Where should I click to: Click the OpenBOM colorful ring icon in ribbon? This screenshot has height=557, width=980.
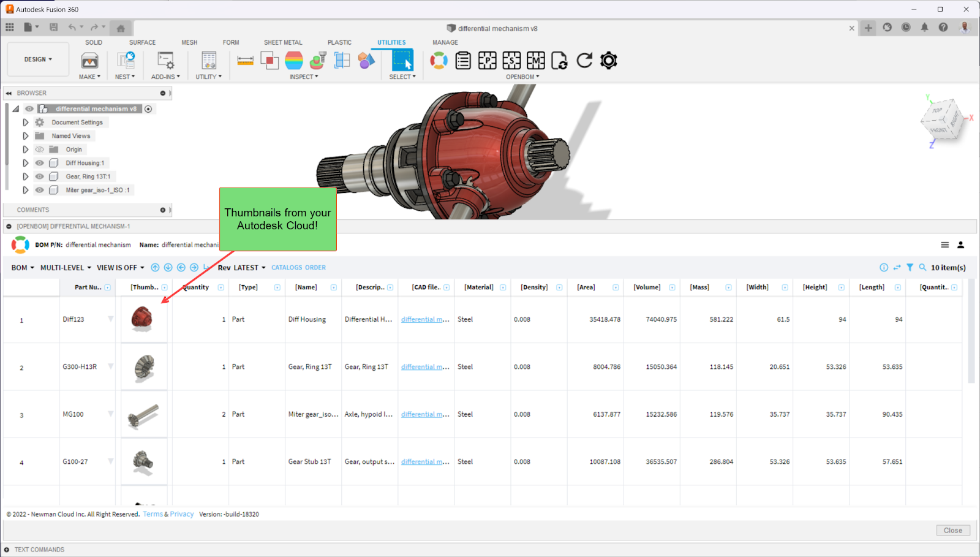click(x=439, y=60)
